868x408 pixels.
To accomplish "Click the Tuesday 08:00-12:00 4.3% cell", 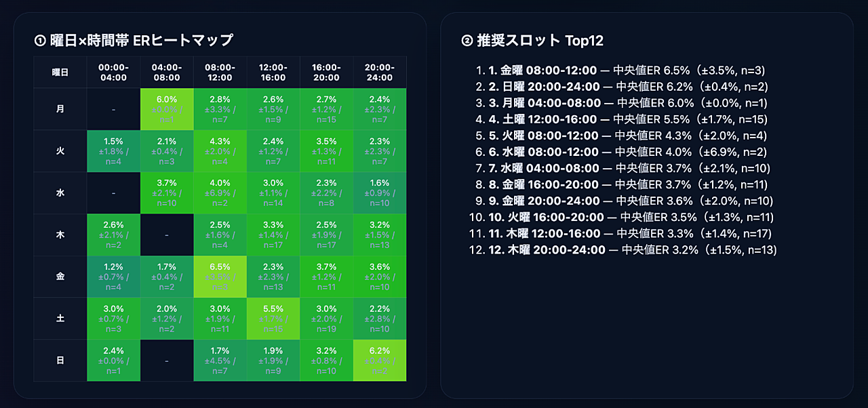I will 220,151.
